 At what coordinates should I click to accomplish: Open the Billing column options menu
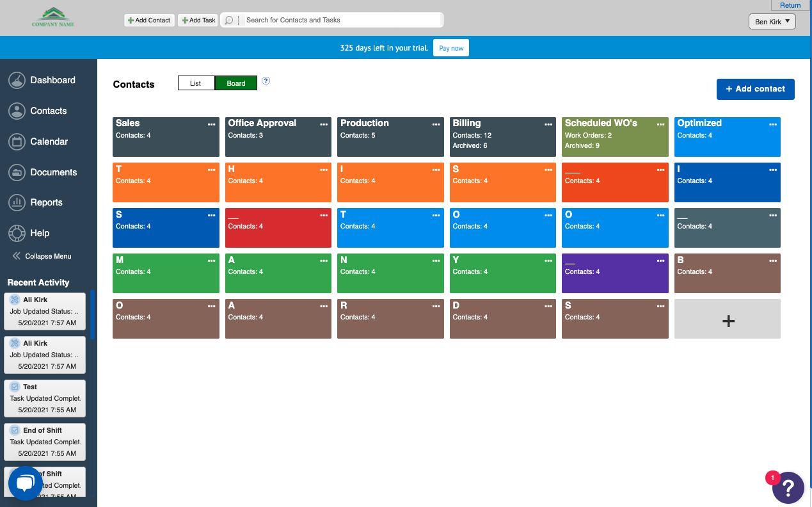pyautogui.click(x=548, y=124)
